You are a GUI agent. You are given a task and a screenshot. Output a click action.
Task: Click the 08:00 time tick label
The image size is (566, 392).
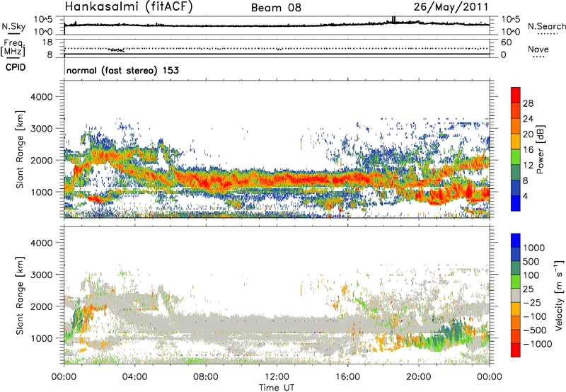coord(206,377)
